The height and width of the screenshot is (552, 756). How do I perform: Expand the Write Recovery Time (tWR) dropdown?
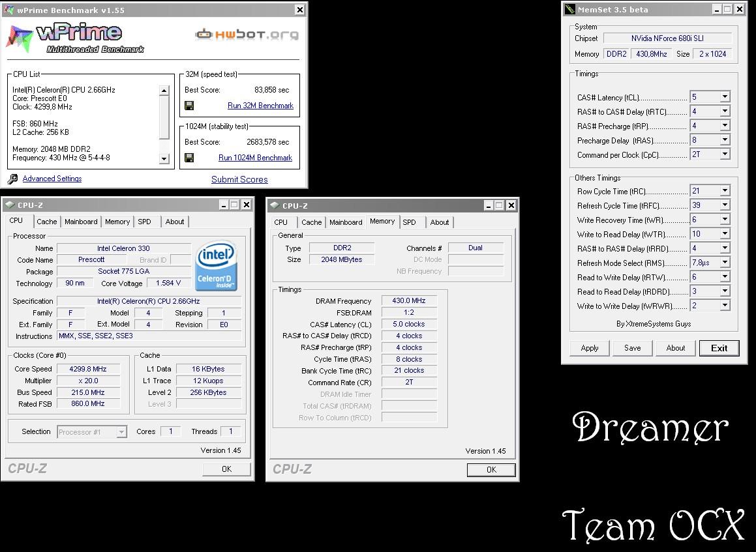tap(725, 220)
